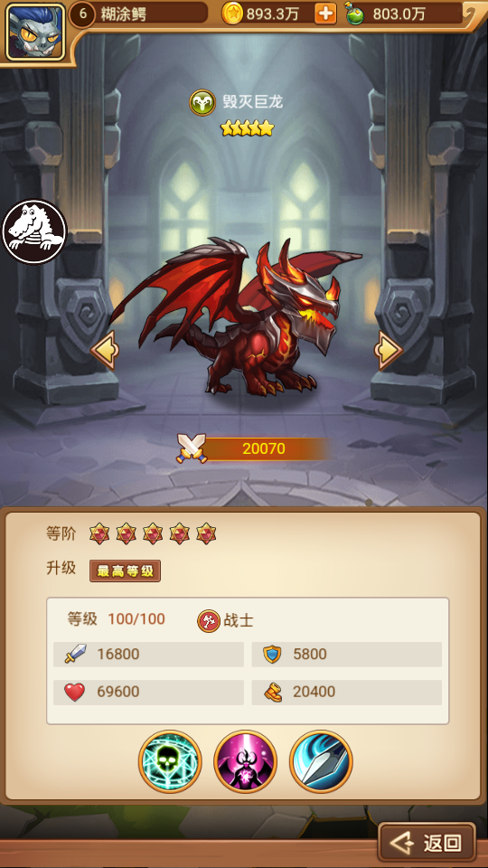Screen dimensions: 488x868
Task: Tap the player avatar portrait
Action: click(x=35, y=32)
